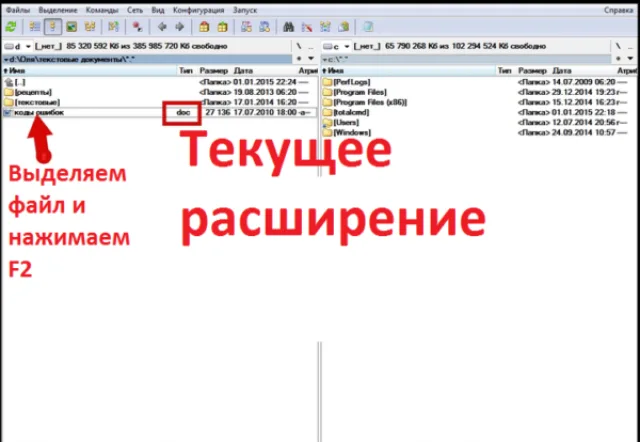Open the Команды menu

102,10
